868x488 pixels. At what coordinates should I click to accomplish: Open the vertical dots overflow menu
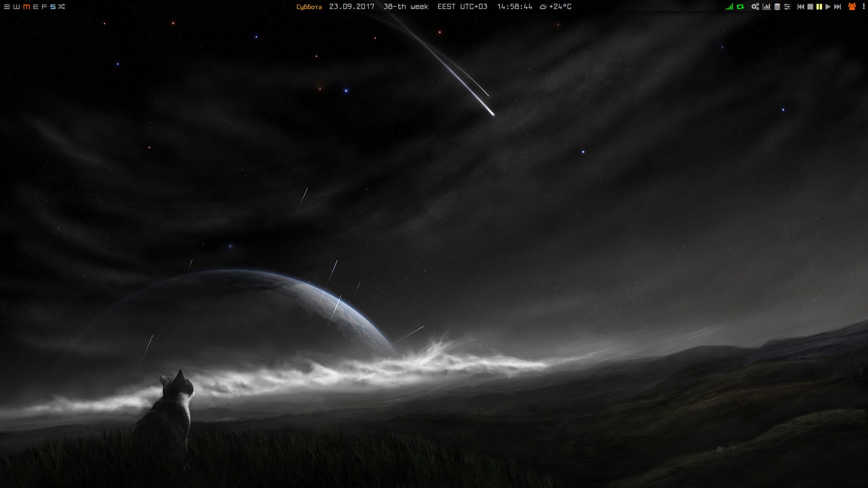863,7
